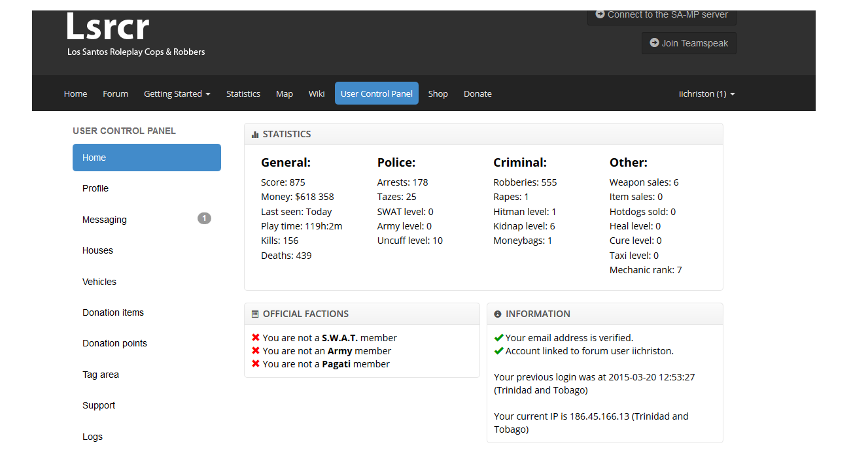
Task: Click the red X next to Pagati member
Action: tap(256, 364)
